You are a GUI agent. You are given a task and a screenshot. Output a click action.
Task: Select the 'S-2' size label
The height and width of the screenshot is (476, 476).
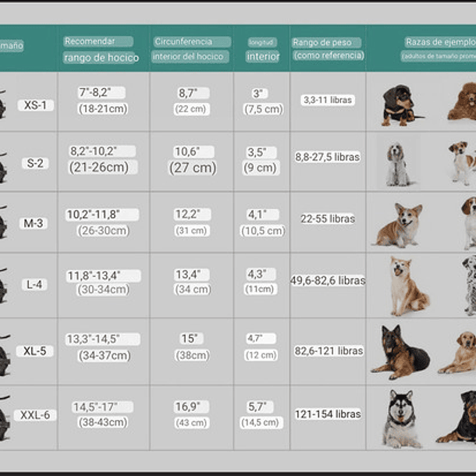(x=35, y=163)
